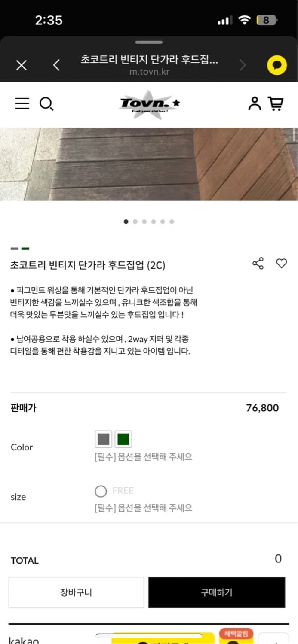The width and height of the screenshot is (298, 644).
Task: Close the in-app browser with X icon
Action: (21, 65)
